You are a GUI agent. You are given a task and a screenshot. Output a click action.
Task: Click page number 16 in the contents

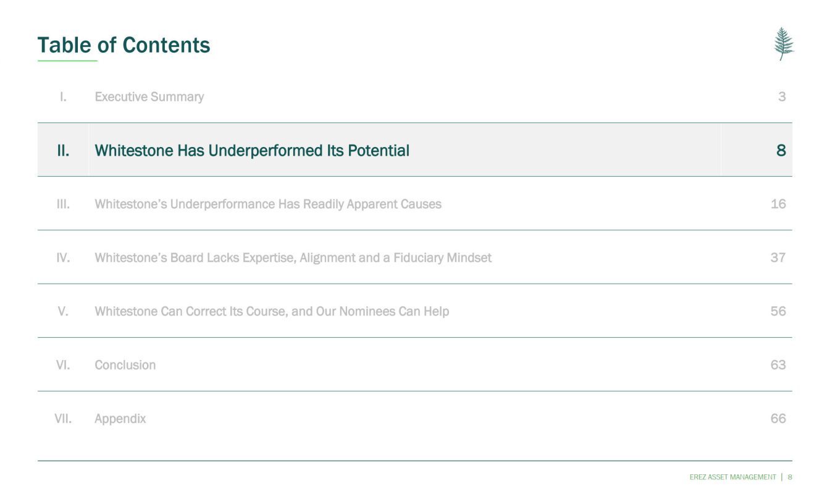[778, 204]
